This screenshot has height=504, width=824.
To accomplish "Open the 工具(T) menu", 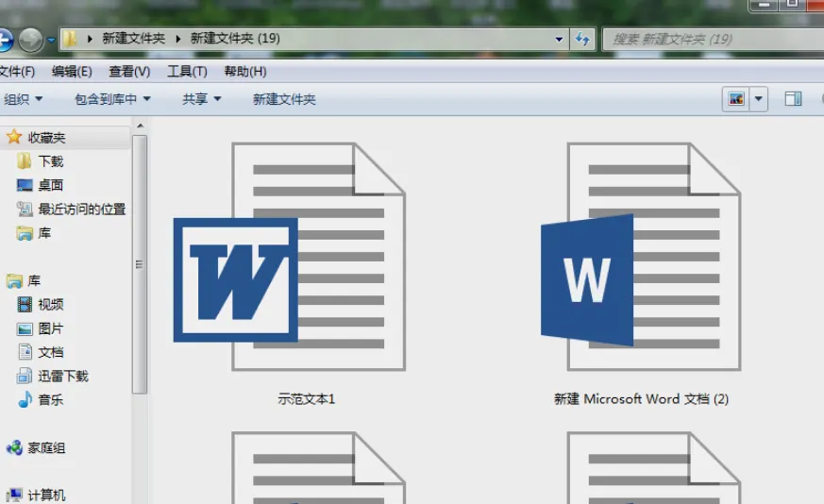I will (x=187, y=72).
